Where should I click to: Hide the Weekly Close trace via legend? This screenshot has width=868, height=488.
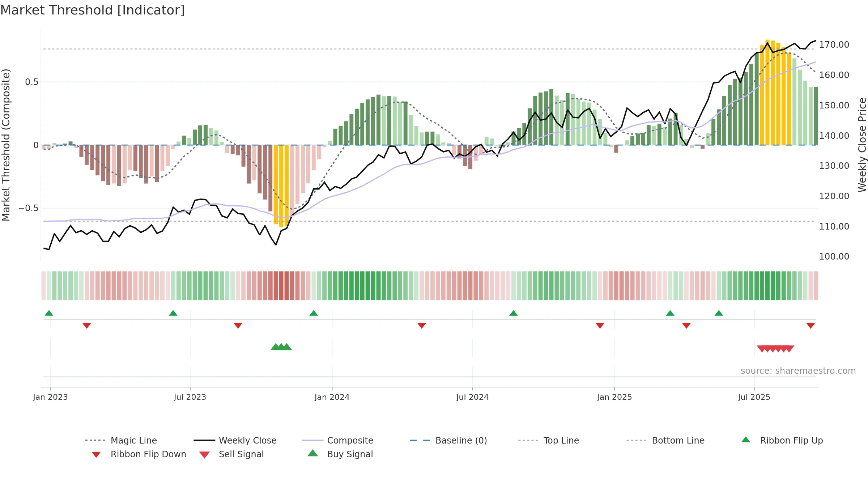(235, 440)
